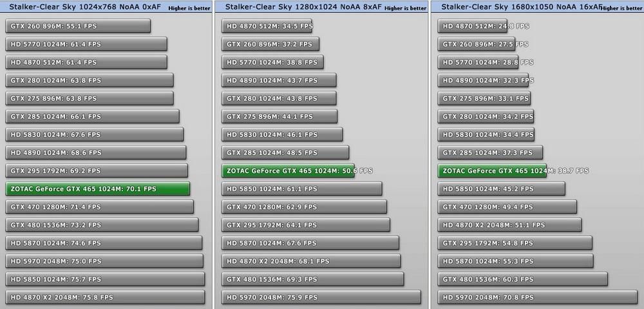Viewport: 644px width, 309px height.
Task: Select the HD 4870 X2 2048M 68.1 FPS bar
Action: click(311, 261)
